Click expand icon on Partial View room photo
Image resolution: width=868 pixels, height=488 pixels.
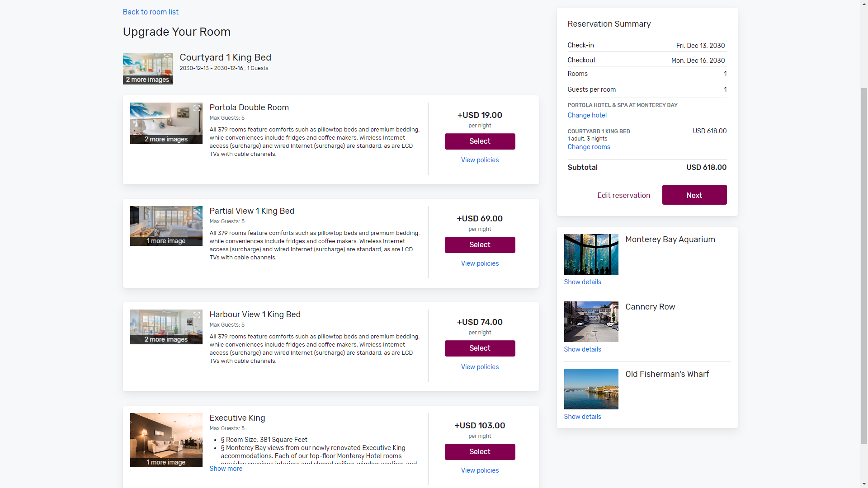[197, 211]
